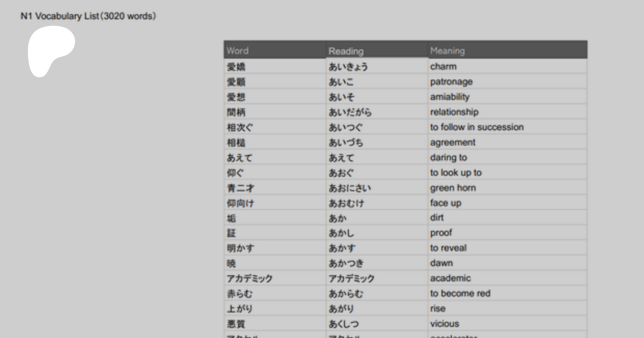
Task: Select the Meaning column header
Action: pos(447,51)
